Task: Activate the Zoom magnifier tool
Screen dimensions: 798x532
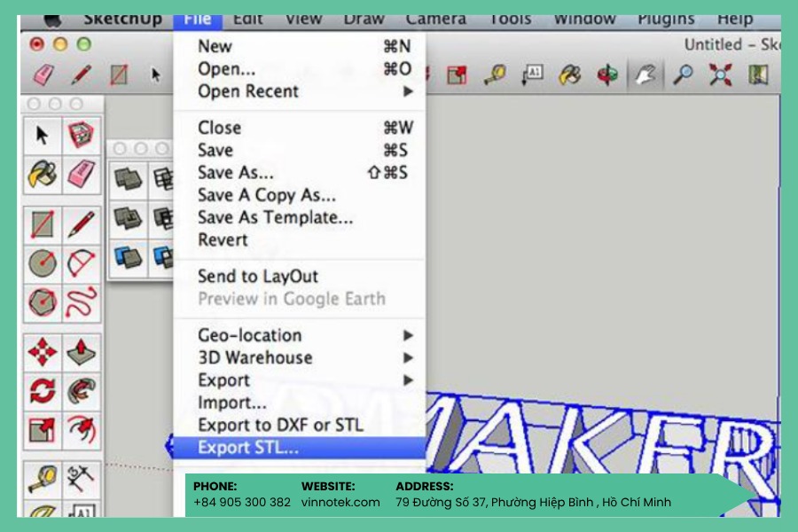Action: point(683,74)
